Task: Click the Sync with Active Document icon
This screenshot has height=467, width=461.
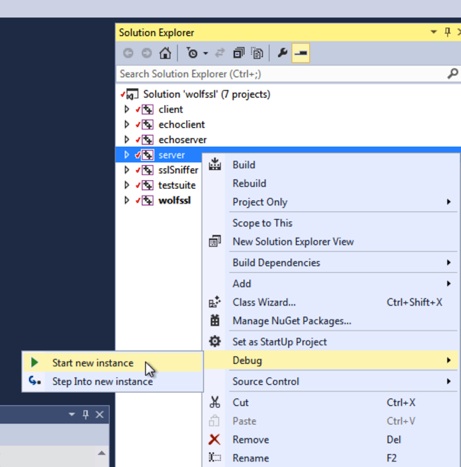Action: (x=220, y=53)
